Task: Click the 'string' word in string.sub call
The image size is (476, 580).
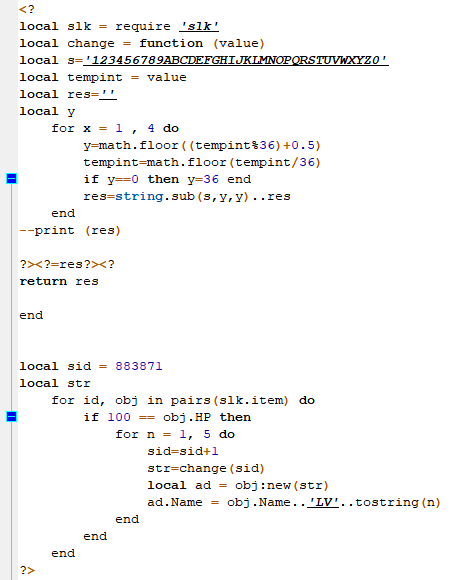Action: (139, 196)
